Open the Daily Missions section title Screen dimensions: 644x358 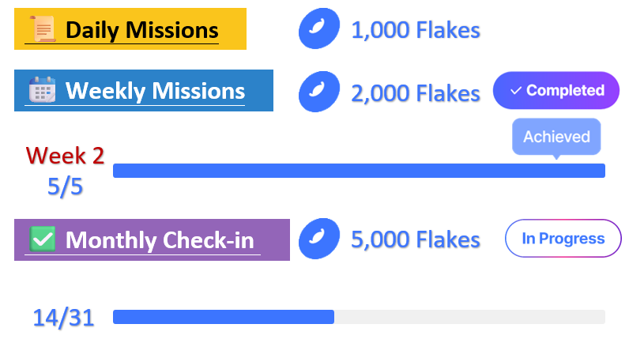click(x=141, y=30)
